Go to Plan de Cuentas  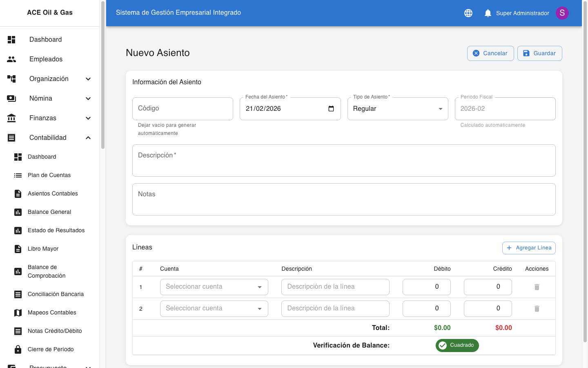pyautogui.click(x=49, y=175)
